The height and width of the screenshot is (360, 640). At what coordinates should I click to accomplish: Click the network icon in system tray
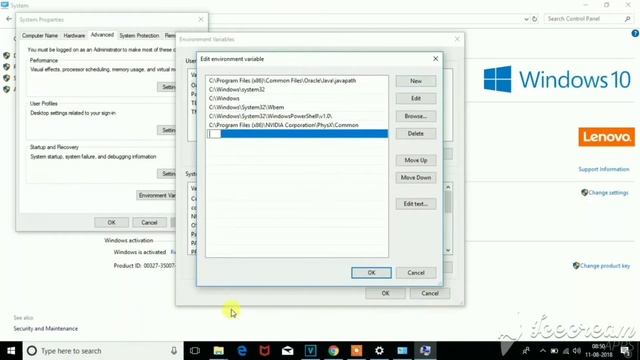(x=565, y=351)
